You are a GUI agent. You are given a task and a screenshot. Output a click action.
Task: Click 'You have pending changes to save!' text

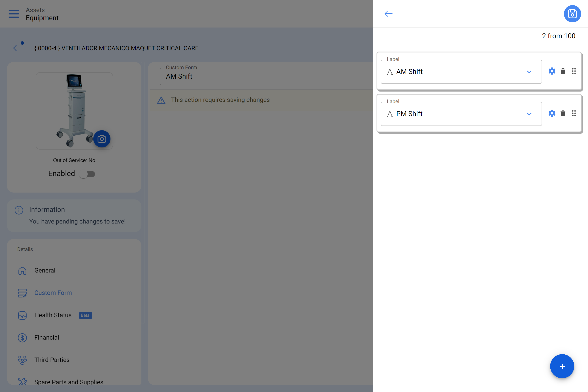pyautogui.click(x=78, y=222)
